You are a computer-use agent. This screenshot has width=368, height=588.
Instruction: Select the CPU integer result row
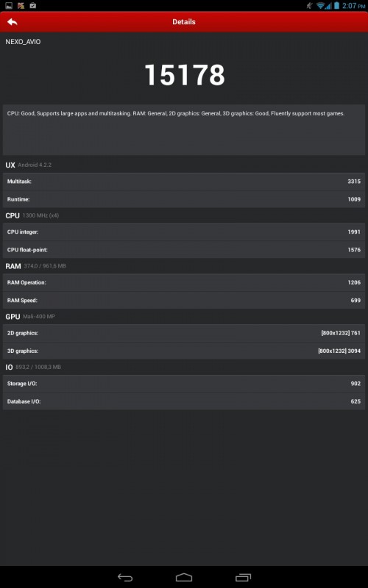pyautogui.click(x=184, y=232)
